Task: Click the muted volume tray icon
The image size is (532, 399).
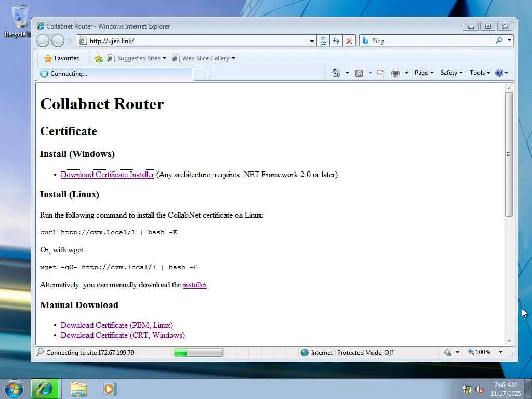Action: pyautogui.click(x=480, y=390)
